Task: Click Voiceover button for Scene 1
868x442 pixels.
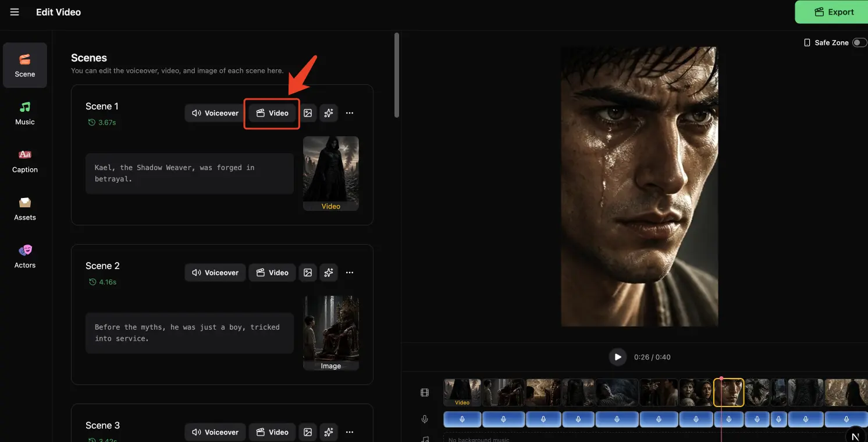Action: pyautogui.click(x=215, y=113)
